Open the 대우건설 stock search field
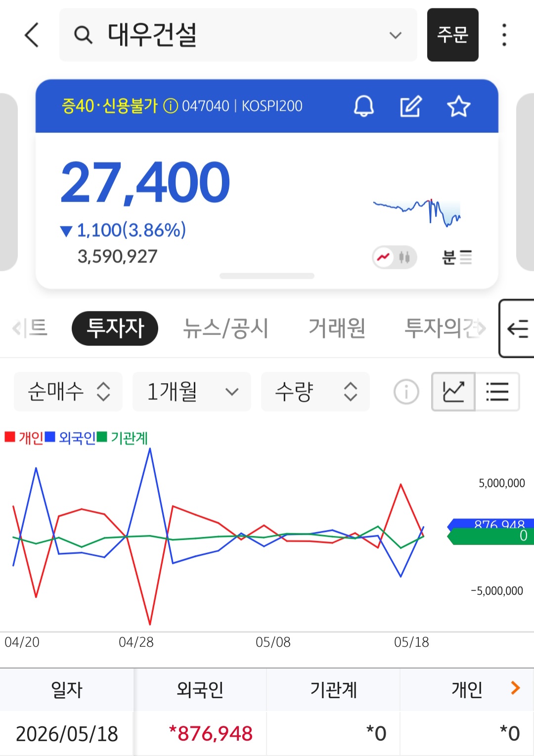 tap(238, 35)
